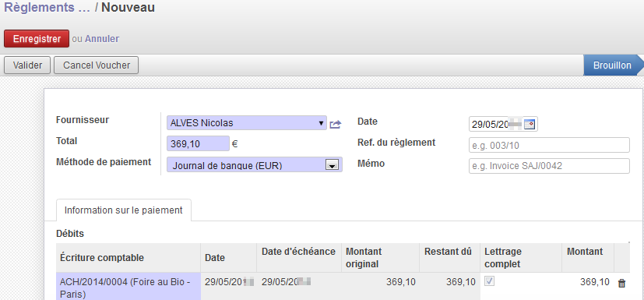Focus the Mémo input field
Viewport: 644px width, 300px height.
coord(549,166)
